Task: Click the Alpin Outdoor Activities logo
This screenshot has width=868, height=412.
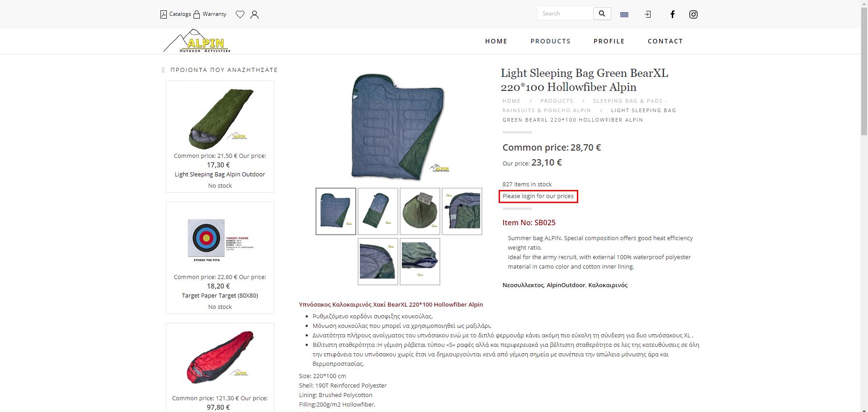Action: (197, 41)
